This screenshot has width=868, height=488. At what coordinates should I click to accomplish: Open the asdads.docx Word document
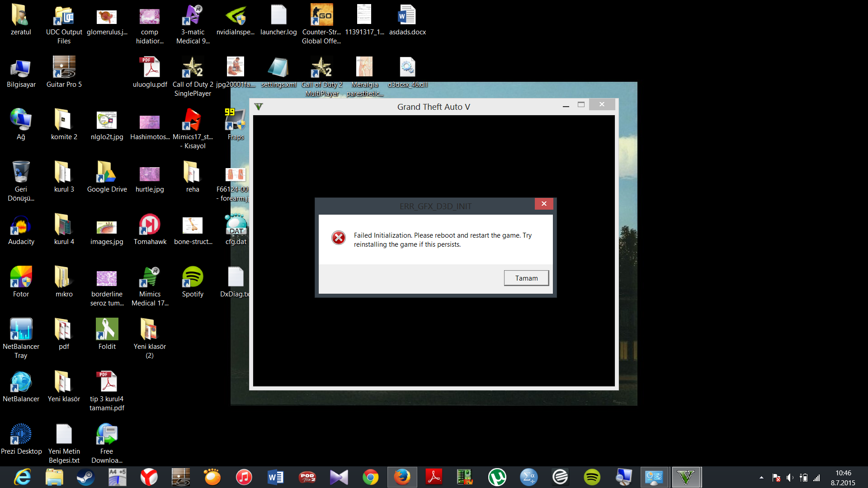click(407, 20)
